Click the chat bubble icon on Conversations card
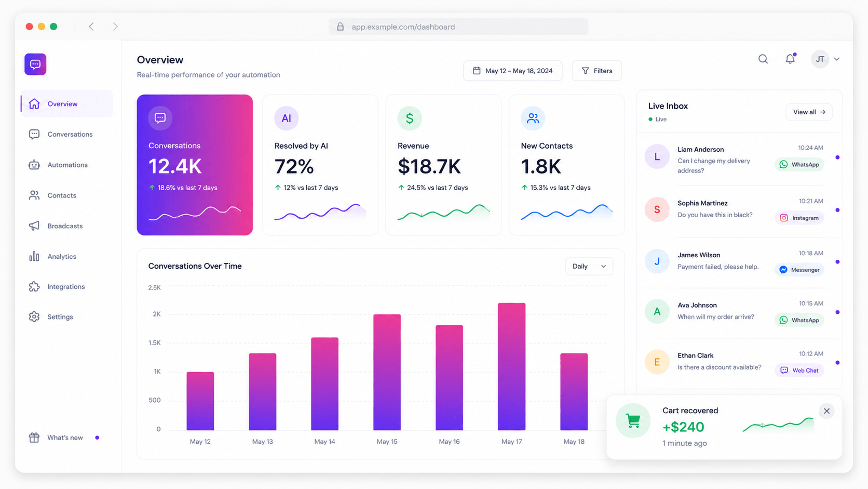This screenshot has width=868, height=489. pyautogui.click(x=160, y=118)
